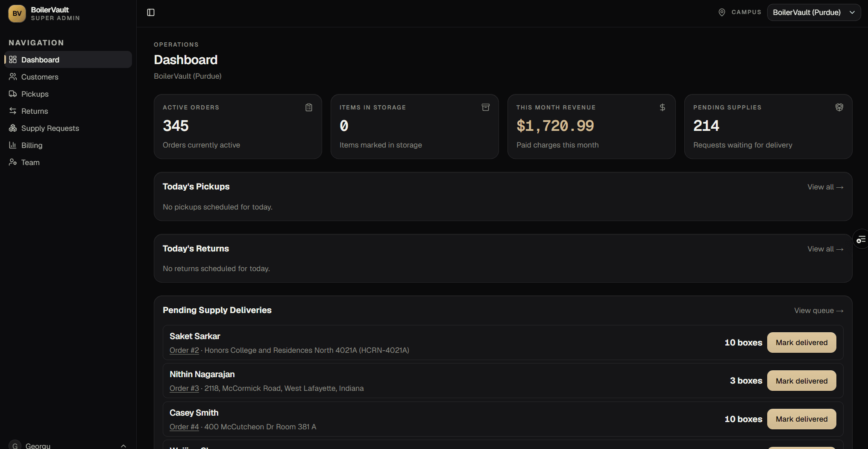Click the Pending Supplies package icon
Viewport: 868px width, 449px height.
(x=839, y=107)
